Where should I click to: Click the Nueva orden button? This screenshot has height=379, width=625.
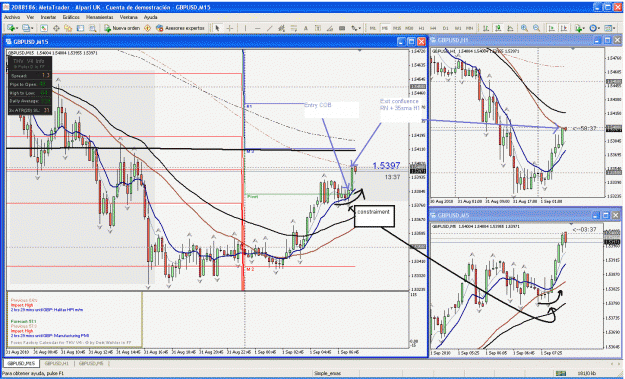(122, 28)
